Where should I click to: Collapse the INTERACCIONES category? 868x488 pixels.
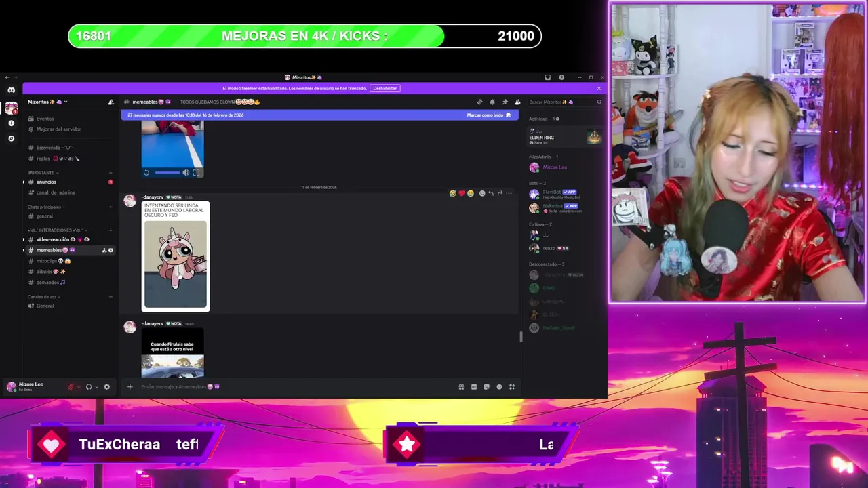point(57,230)
